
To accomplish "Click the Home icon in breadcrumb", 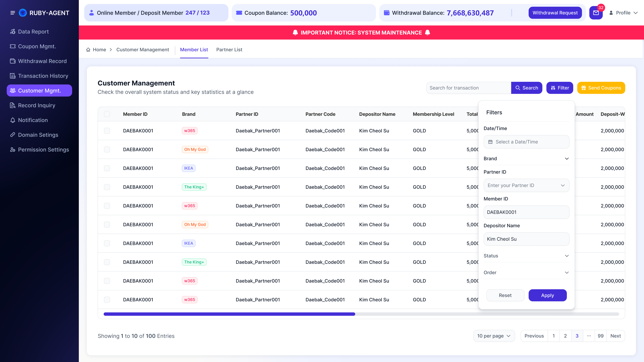I will [x=88, y=50].
